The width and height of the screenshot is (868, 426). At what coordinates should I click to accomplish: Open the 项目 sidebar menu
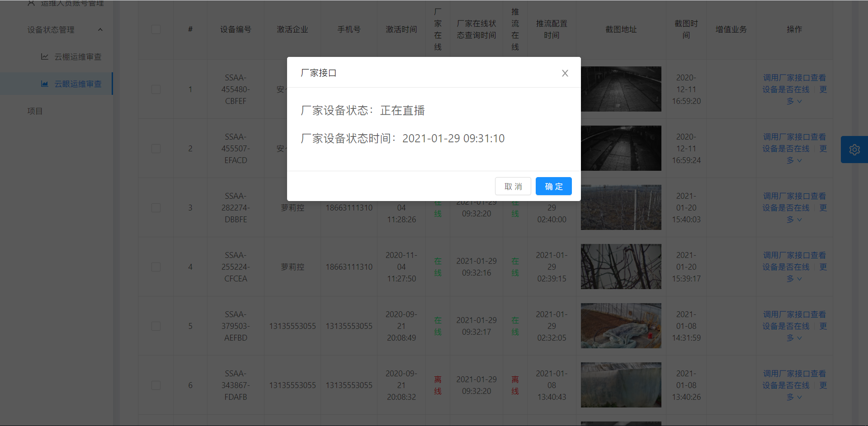pyautogui.click(x=57, y=111)
